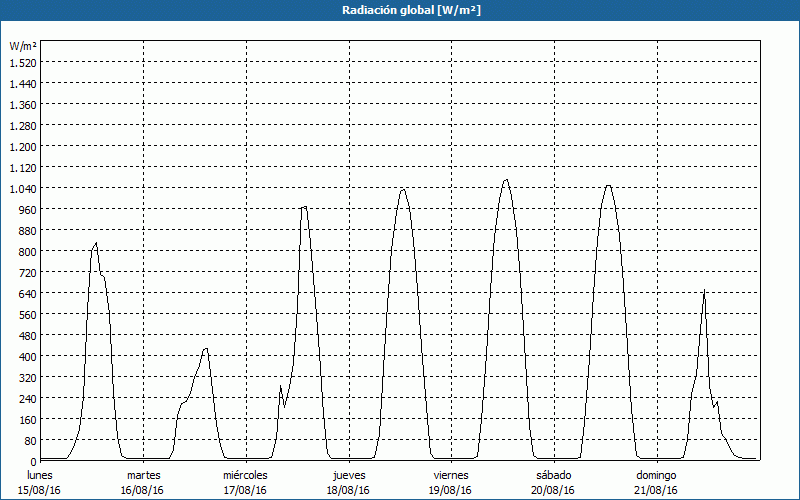The image size is (800, 500).
Task: Click the 480 value on the vertical axis
Action: tap(26, 335)
